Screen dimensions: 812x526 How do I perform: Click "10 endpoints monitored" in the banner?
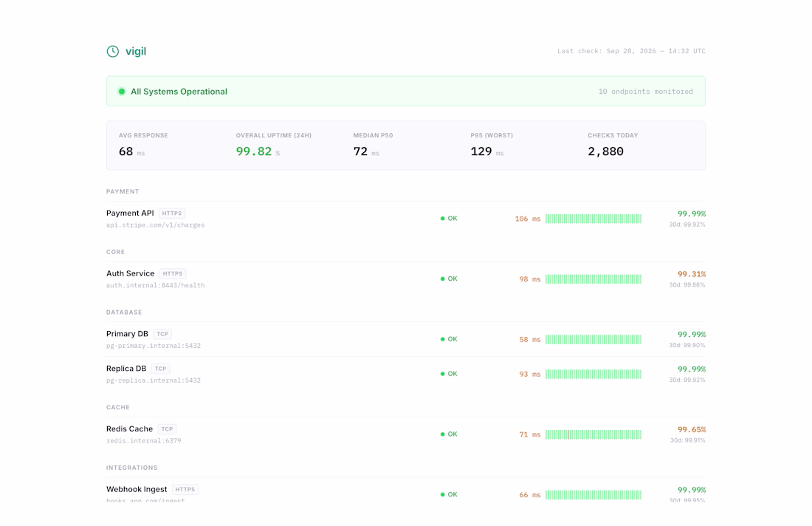click(646, 92)
